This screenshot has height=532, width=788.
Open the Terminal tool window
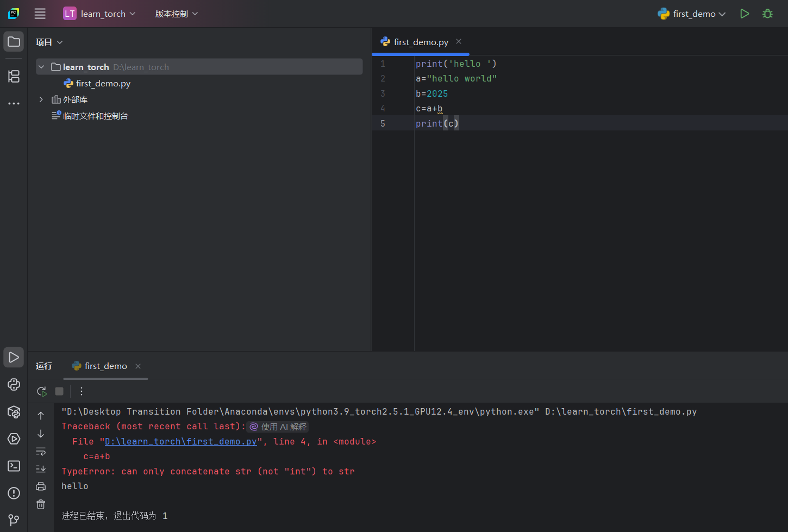tap(14, 466)
